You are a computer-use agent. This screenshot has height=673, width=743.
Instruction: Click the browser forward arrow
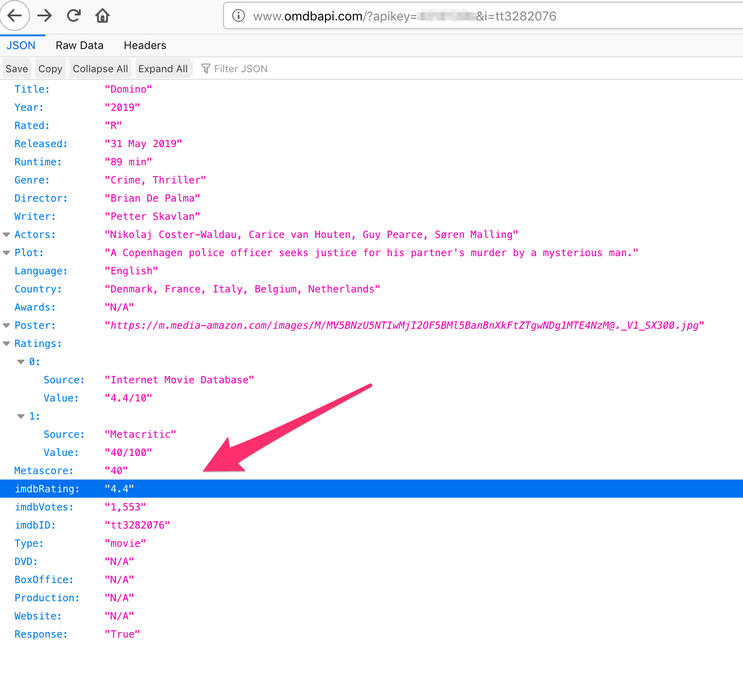pos(45,16)
